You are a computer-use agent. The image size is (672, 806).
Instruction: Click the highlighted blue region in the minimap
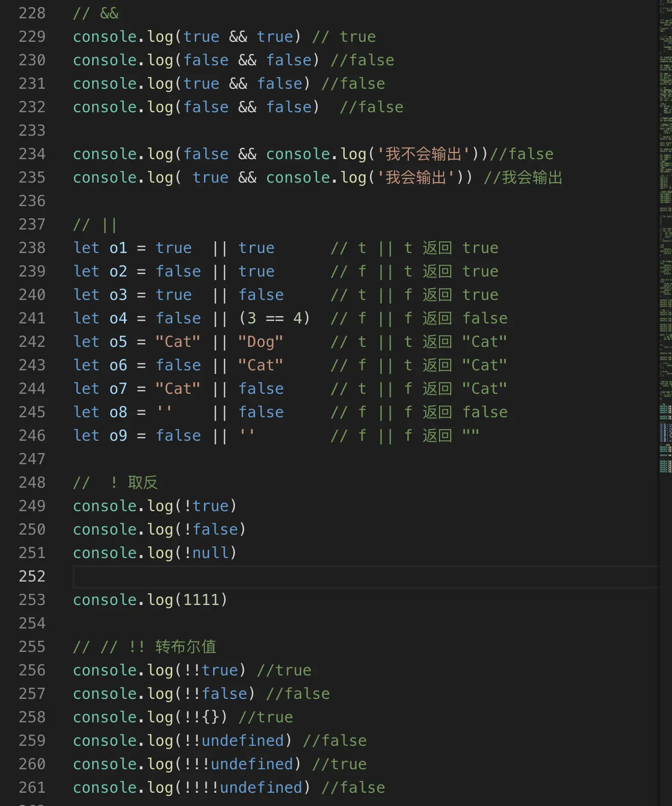point(665,432)
